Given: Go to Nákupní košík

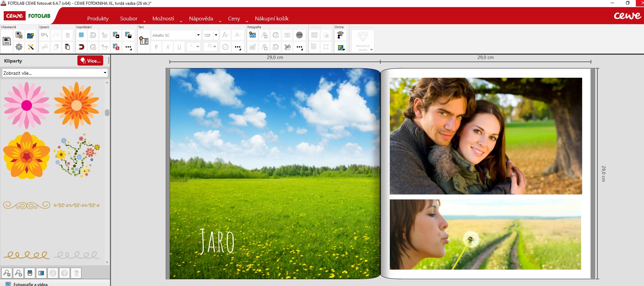Looking at the screenshot, I should pyautogui.click(x=272, y=19).
